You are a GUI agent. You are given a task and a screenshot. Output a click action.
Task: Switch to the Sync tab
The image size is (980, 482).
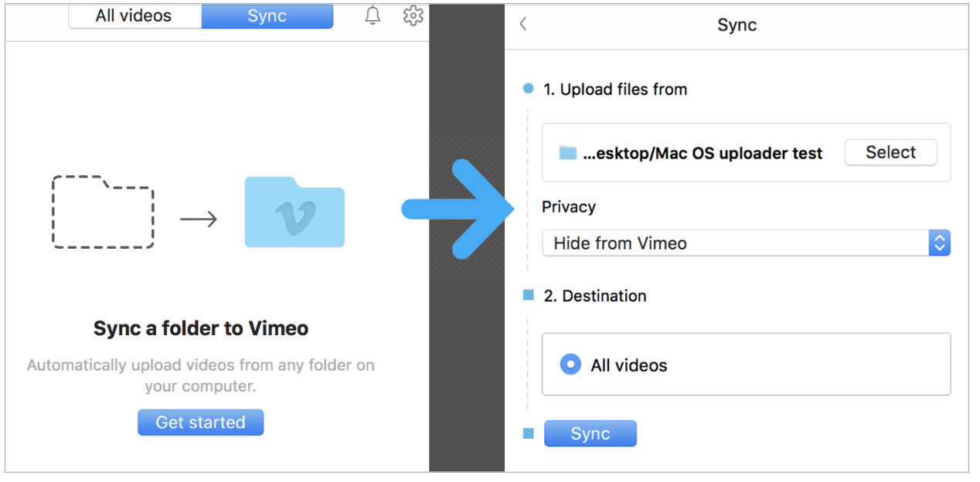tap(267, 16)
